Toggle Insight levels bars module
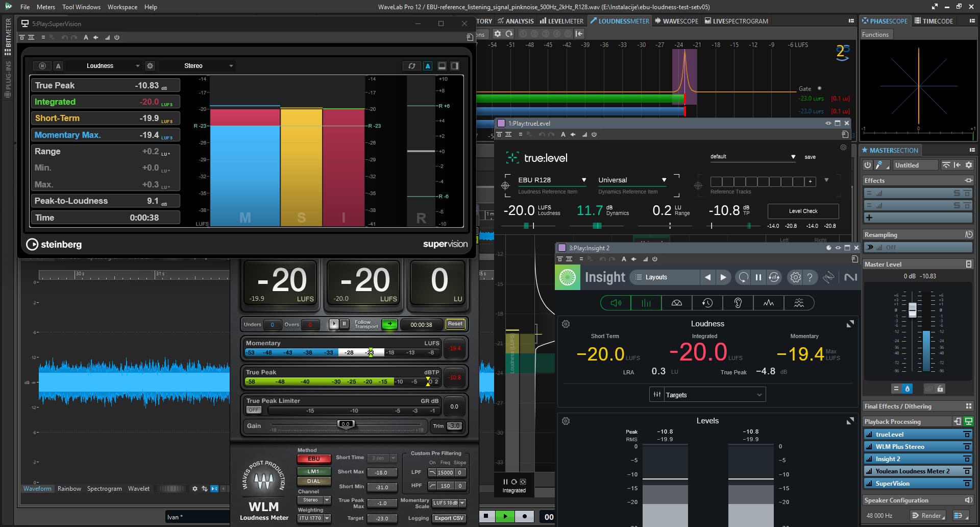 (646, 303)
